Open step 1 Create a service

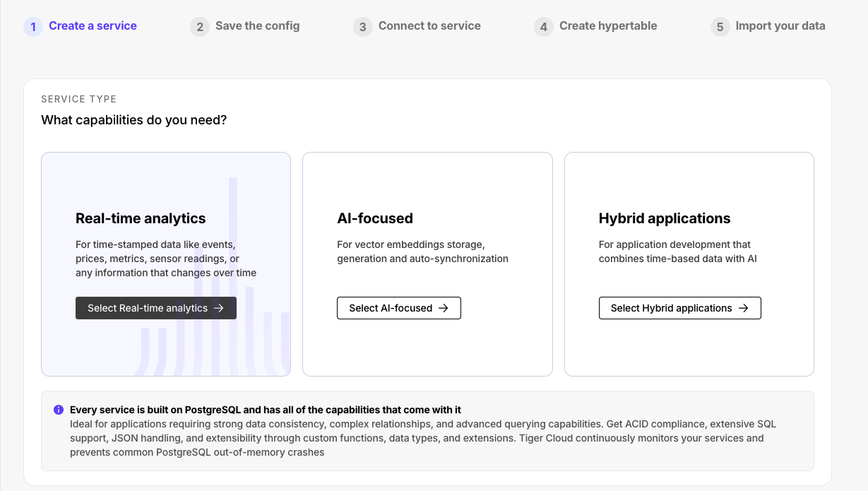(x=81, y=26)
